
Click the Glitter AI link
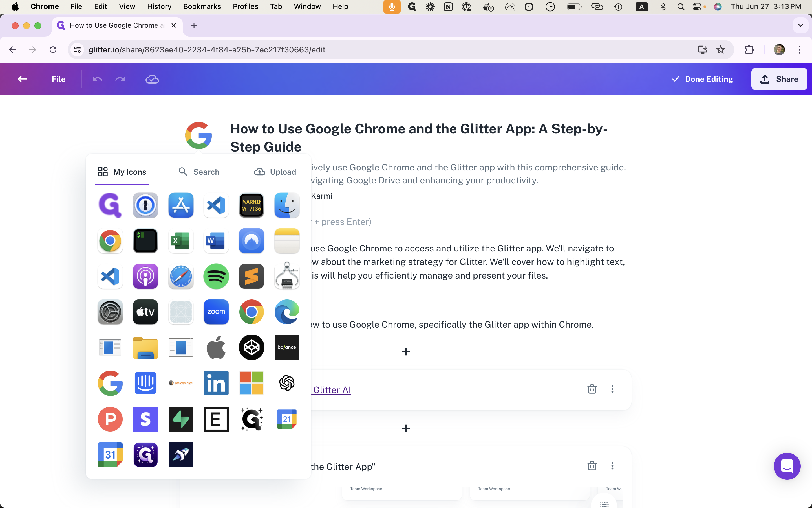332,390
